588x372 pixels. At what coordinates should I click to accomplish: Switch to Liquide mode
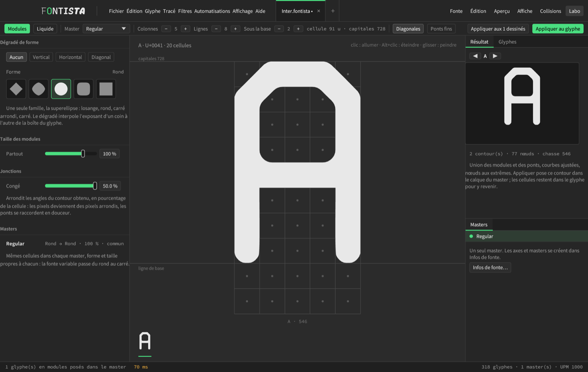45,29
